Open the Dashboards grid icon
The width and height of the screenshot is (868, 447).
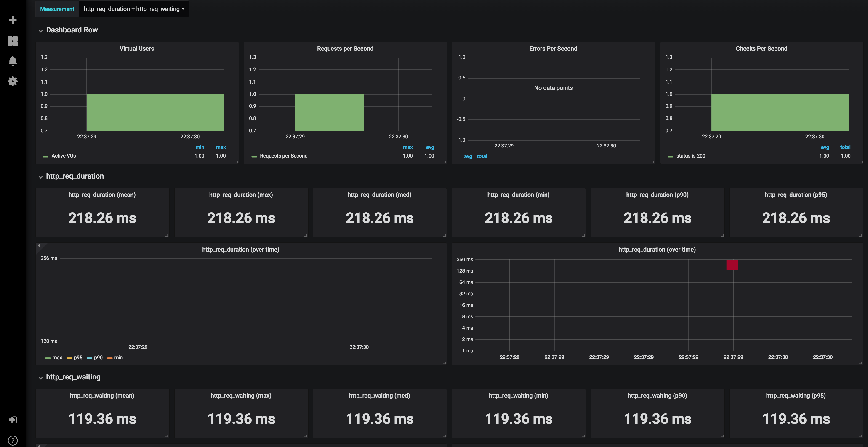pyautogui.click(x=13, y=41)
